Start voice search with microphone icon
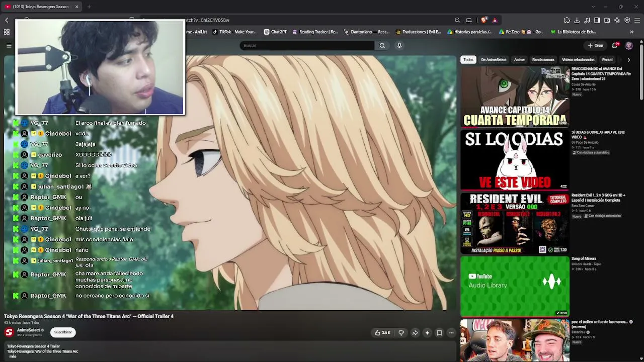The width and height of the screenshot is (644, 362). (399, 45)
